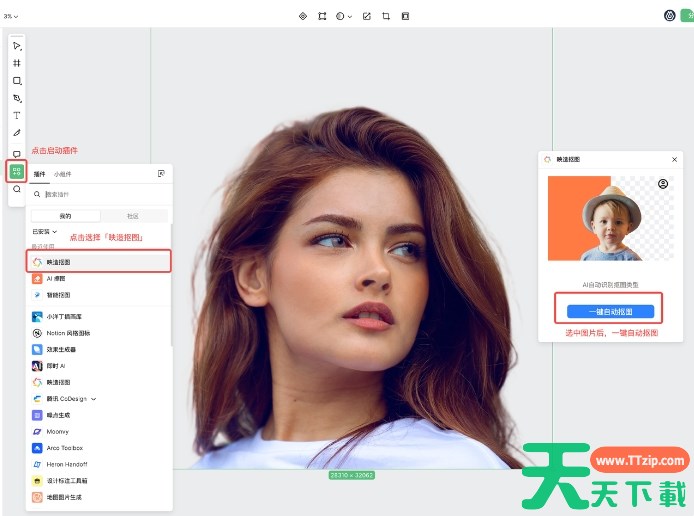
Task: Click the magnifier icon in left toolbar
Action: click(x=16, y=189)
